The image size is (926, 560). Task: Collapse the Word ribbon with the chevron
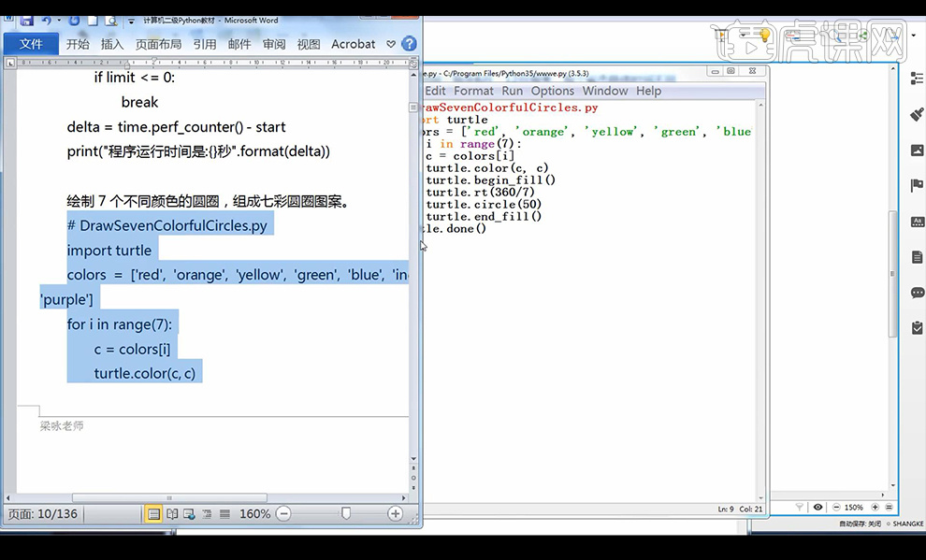(x=391, y=44)
